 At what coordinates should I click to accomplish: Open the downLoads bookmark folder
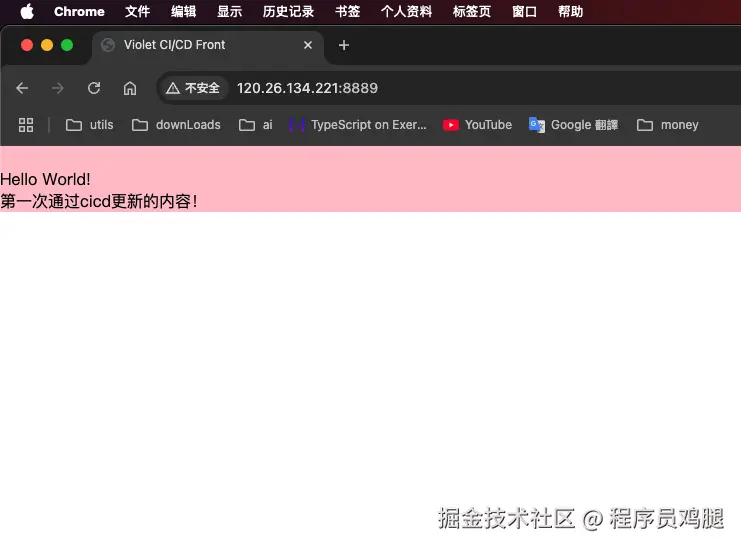pyautogui.click(x=176, y=125)
